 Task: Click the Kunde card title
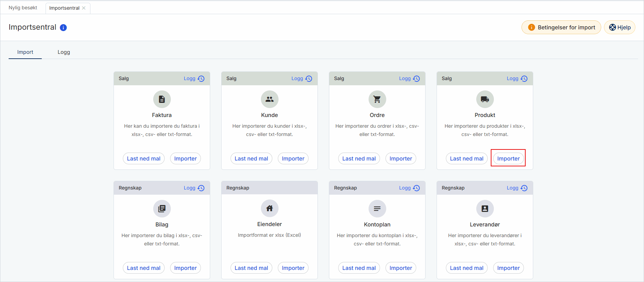pos(270,115)
